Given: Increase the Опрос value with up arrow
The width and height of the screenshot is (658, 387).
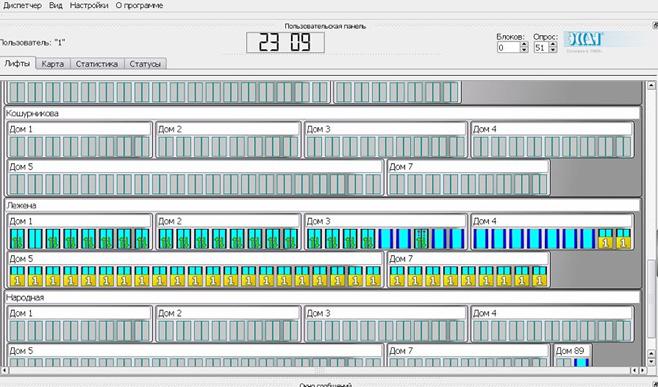Looking at the screenshot, I should click(x=553, y=44).
